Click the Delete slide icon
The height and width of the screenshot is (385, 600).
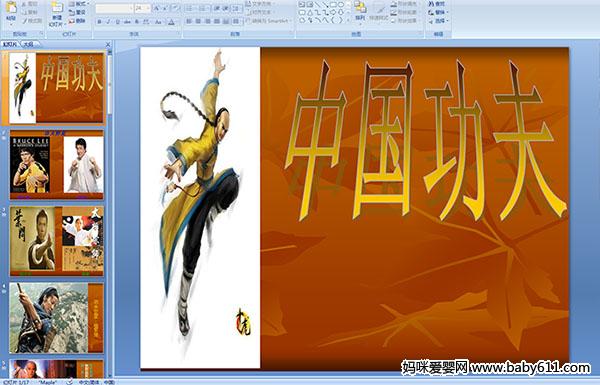[x=77, y=21]
